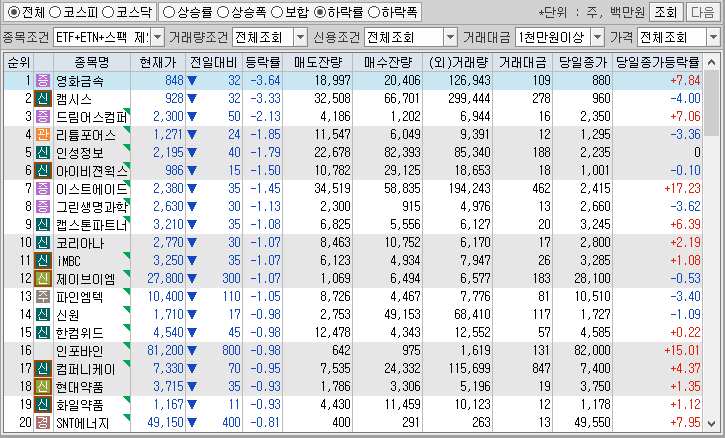Click the 신 badge icon for 인성정보
Screen dimensions: 725x438
(43, 153)
